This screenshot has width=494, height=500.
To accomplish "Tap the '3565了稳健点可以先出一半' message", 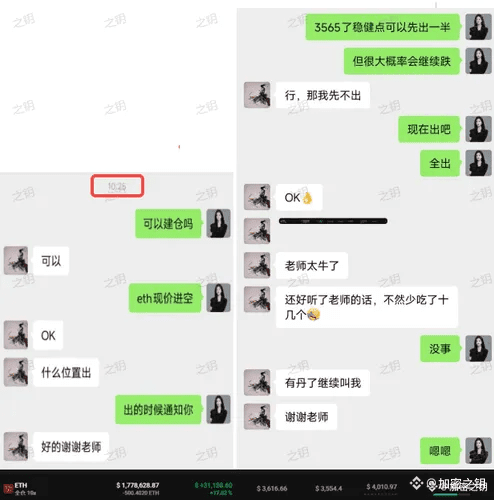I will coord(383,27).
